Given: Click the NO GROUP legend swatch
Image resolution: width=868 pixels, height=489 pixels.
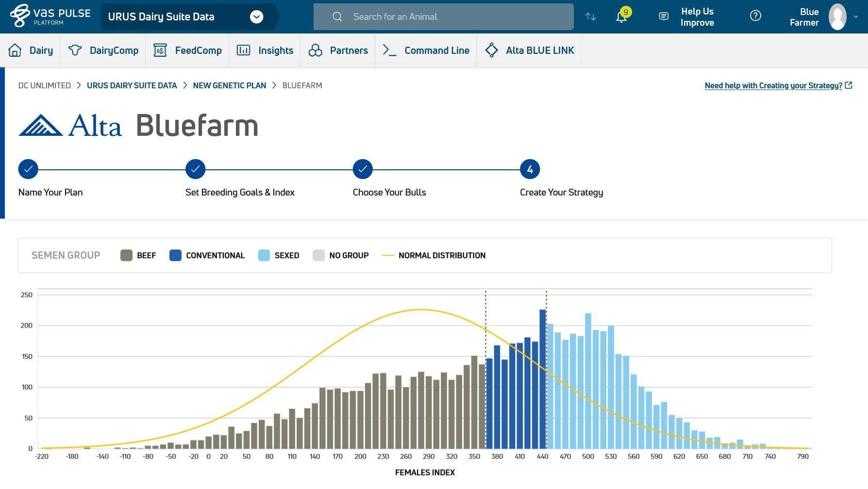Looking at the screenshot, I should click(318, 255).
